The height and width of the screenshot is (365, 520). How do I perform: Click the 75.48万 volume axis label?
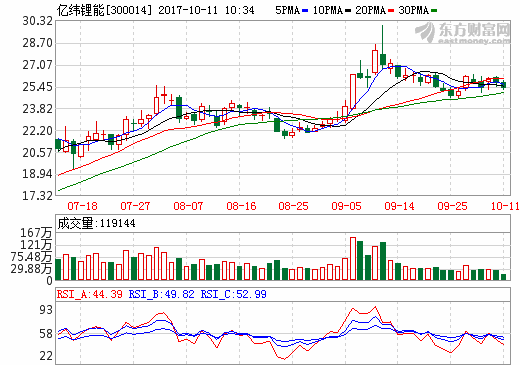click(x=31, y=257)
